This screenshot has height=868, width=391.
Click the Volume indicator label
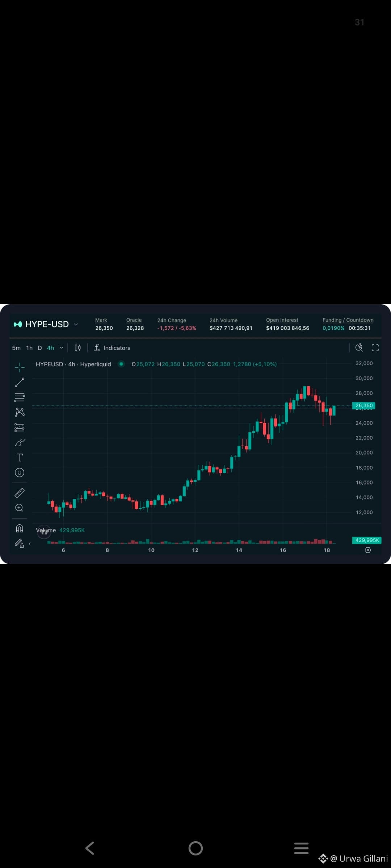point(46,530)
